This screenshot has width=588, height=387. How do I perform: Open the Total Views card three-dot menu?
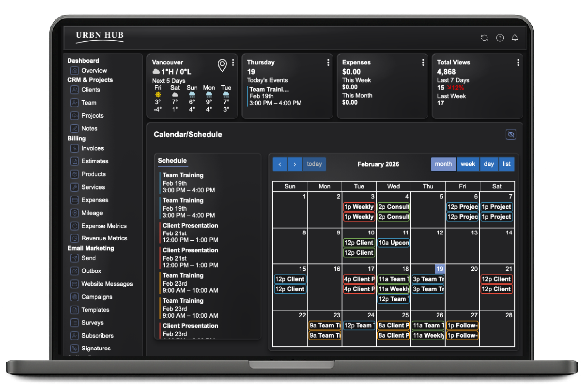pyautogui.click(x=518, y=62)
